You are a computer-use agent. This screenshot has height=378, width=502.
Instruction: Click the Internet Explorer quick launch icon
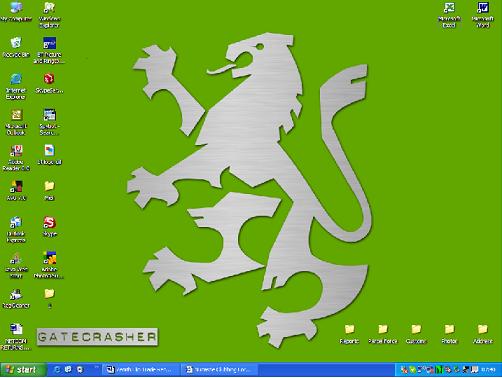click(57, 370)
